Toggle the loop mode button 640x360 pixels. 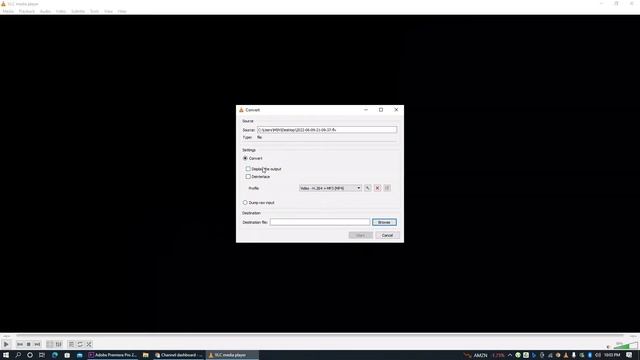tap(80, 344)
